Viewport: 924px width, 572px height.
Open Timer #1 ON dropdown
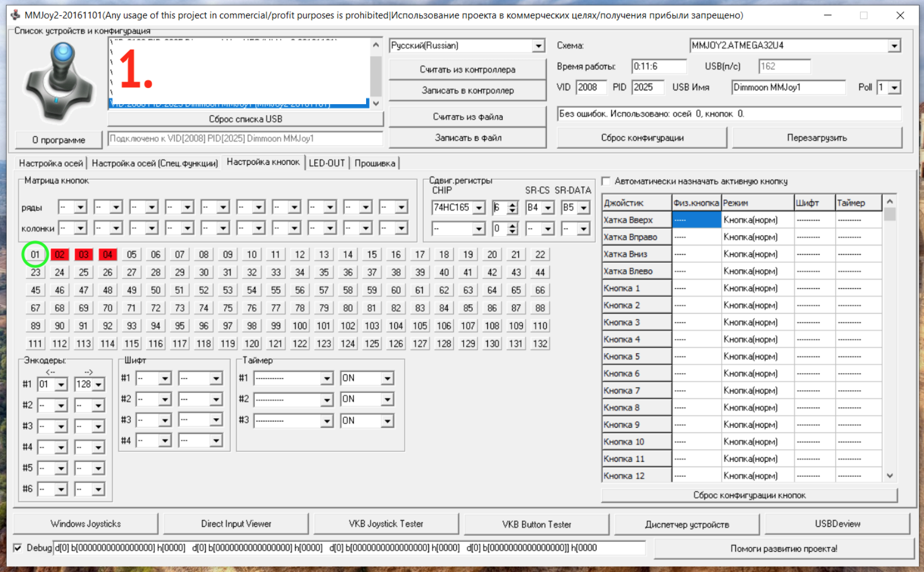tap(387, 378)
